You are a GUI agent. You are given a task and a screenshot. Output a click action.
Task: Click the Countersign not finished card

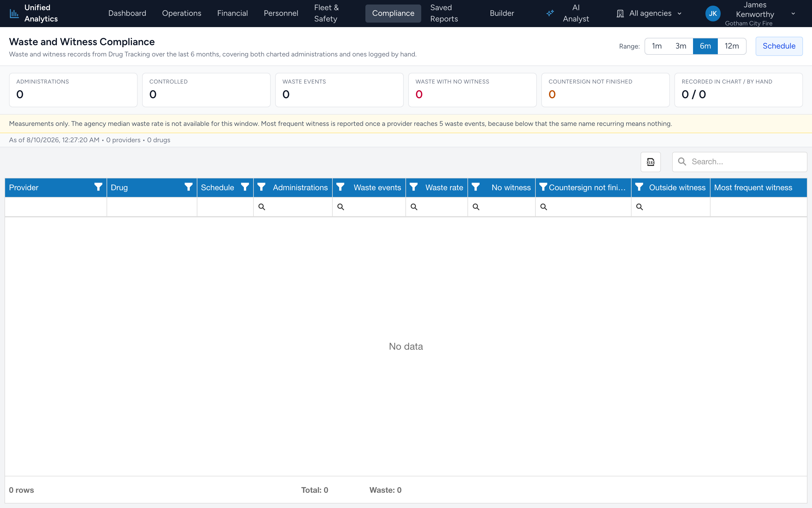[x=605, y=90]
